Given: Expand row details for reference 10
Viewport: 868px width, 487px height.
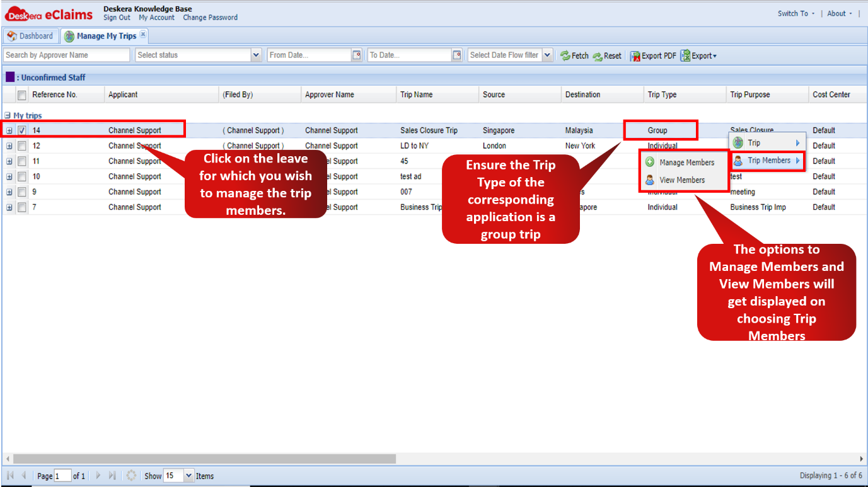Looking at the screenshot, I should pos(9,176).
